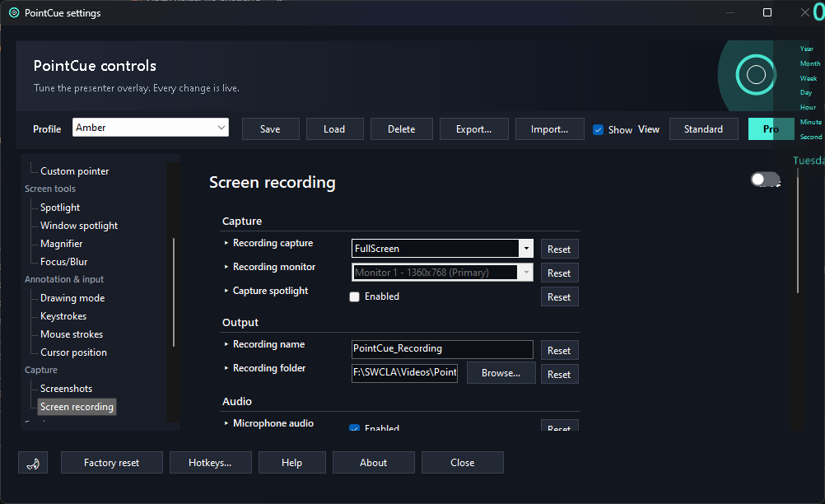Expand the Recording name row arrow
This screenshot has height=504, width=825.
point(226,344)
